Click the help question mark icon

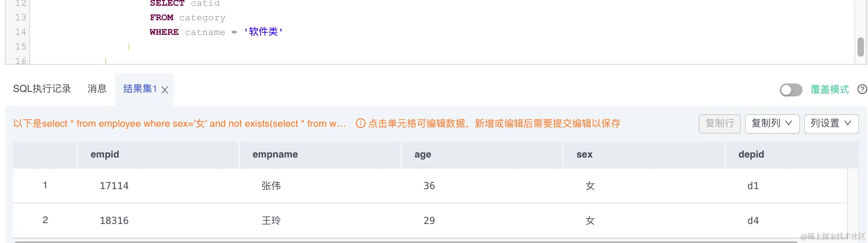(862, 89)
